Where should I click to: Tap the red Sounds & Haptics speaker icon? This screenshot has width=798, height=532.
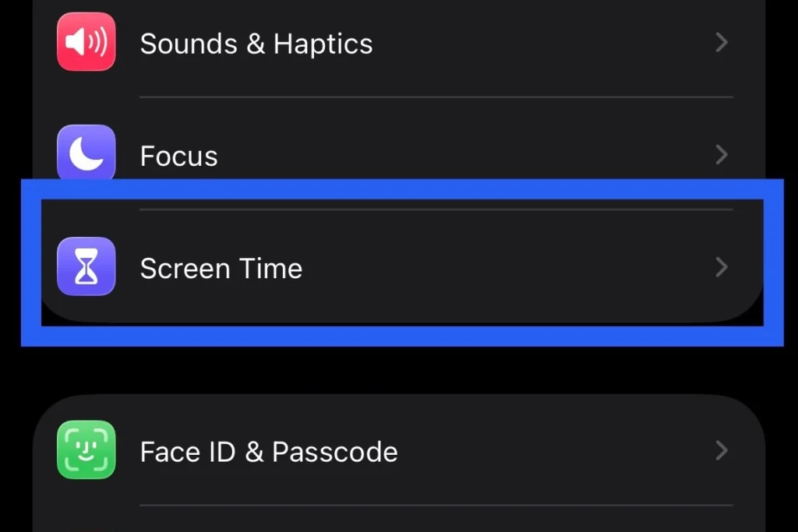pyautogui.click(x=86, y=42)
